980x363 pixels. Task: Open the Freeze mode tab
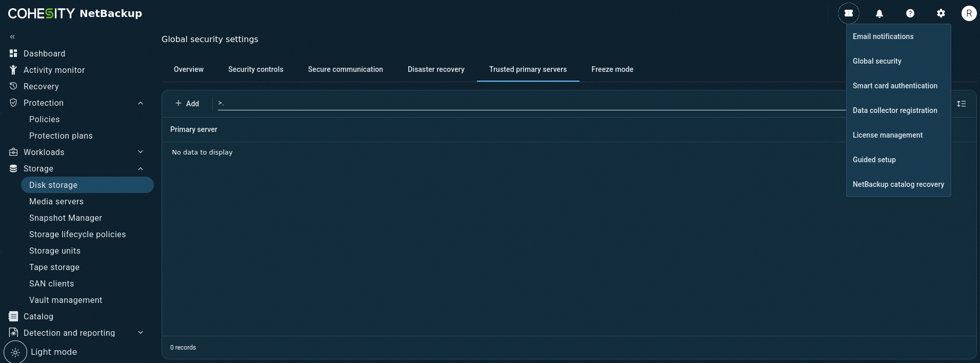pos(612,69)
